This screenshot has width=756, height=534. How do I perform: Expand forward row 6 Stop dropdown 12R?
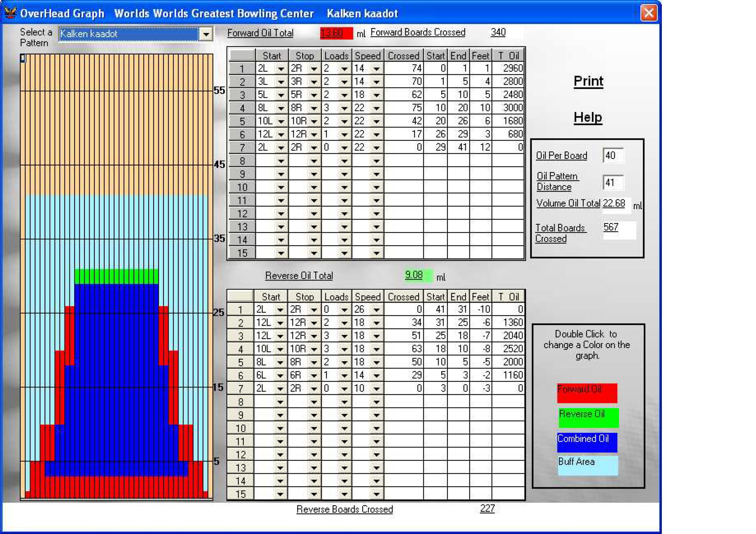coord(314,134)
